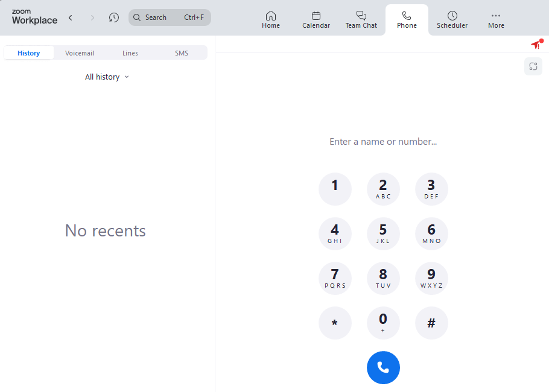Open the Calendar section

(316, 19)
